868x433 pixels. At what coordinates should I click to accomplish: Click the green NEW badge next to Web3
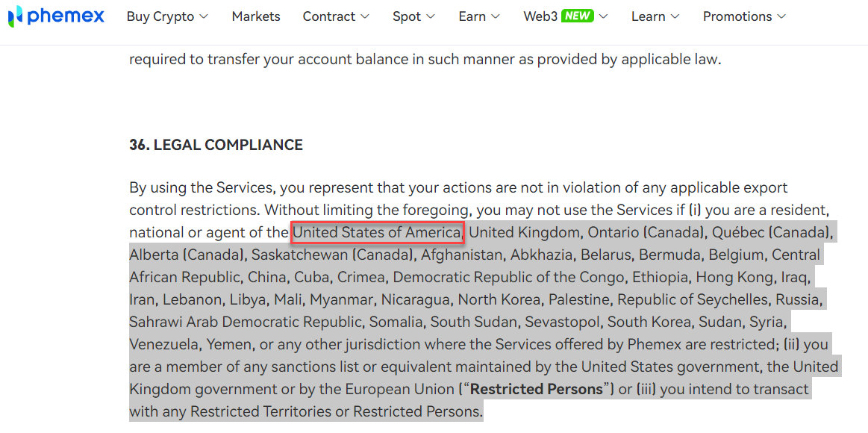578,16
